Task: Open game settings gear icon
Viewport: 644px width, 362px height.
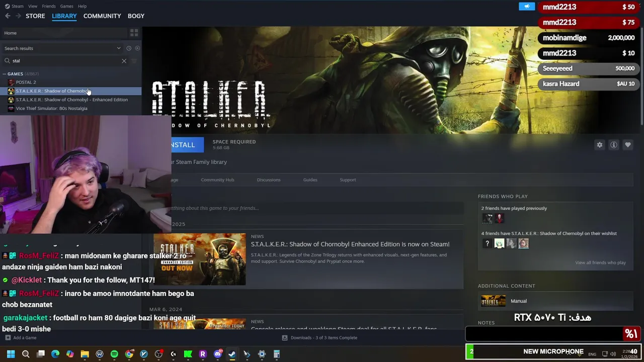Action: point(599,145)
